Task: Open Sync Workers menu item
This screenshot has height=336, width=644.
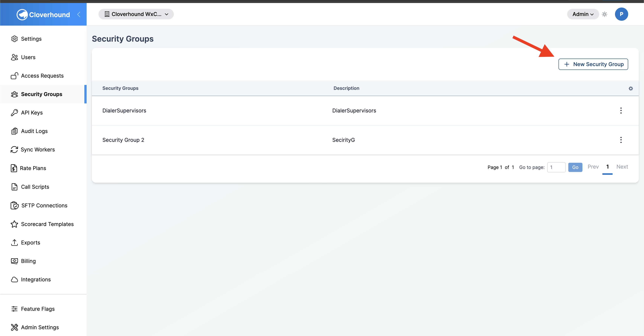Action: tap(43, 150)
